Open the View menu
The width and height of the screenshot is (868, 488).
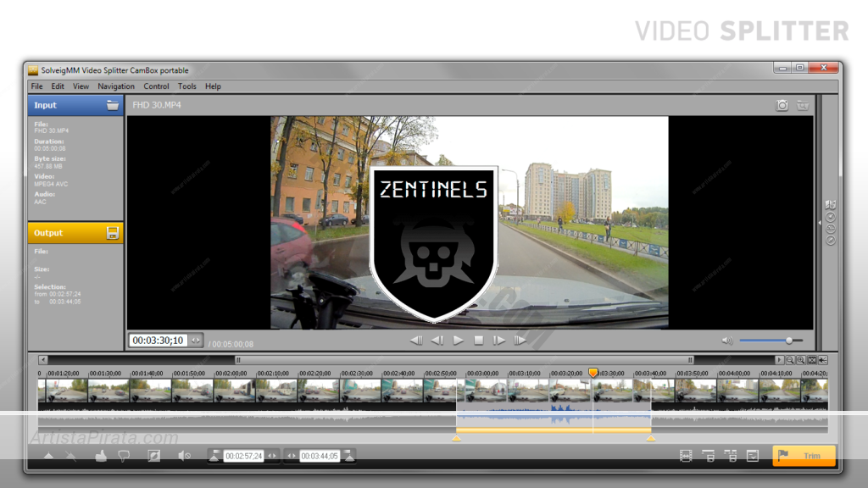coord(81,86)
